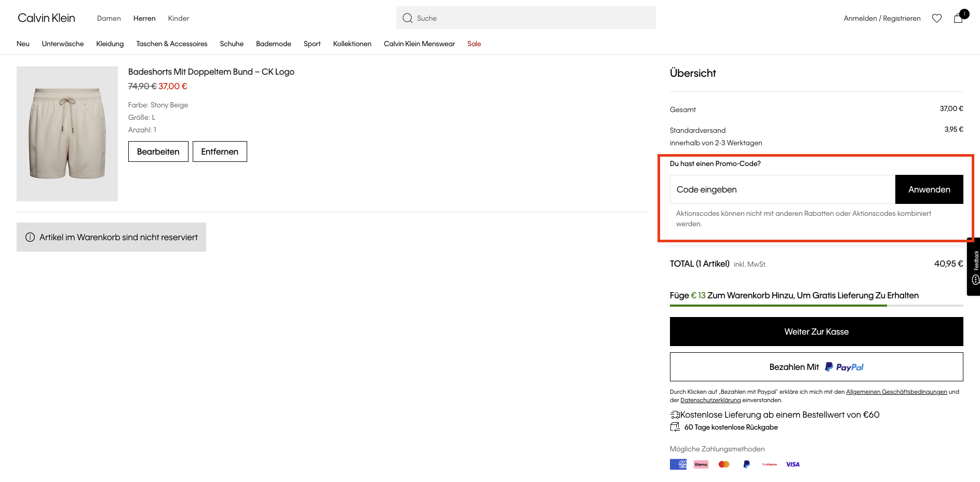Click the Bearbeiten button
Viewport: 980px width, 482px height.
(x=158, y=152)
